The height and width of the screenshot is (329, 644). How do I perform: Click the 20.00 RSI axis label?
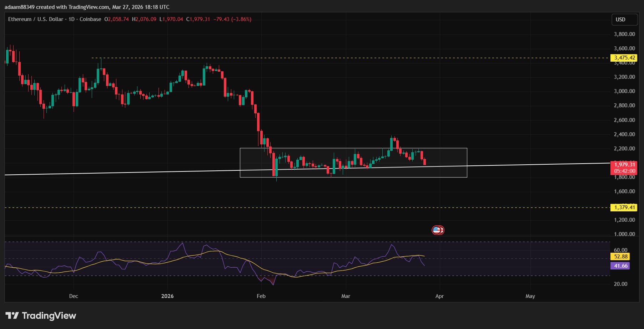621,284
